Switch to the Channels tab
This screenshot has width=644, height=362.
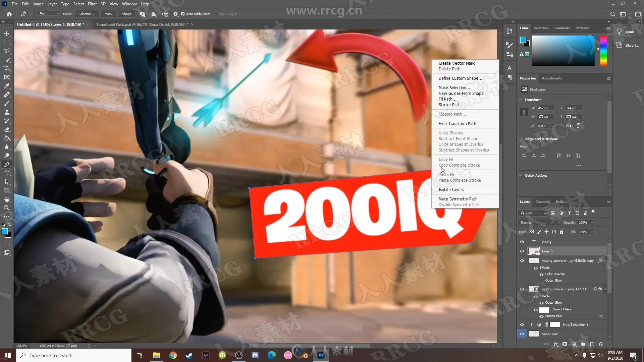pyautogui.click(x=542, y=202)
